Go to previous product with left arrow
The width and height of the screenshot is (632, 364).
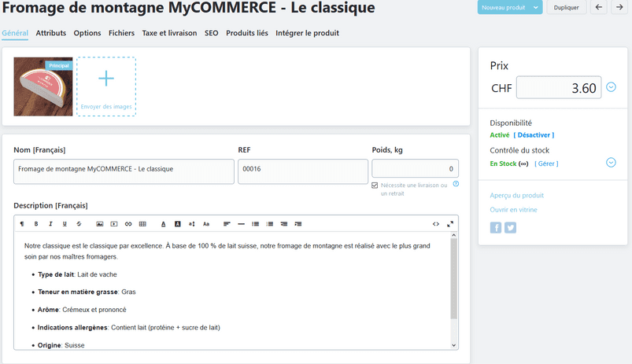(x=599, y=7)
